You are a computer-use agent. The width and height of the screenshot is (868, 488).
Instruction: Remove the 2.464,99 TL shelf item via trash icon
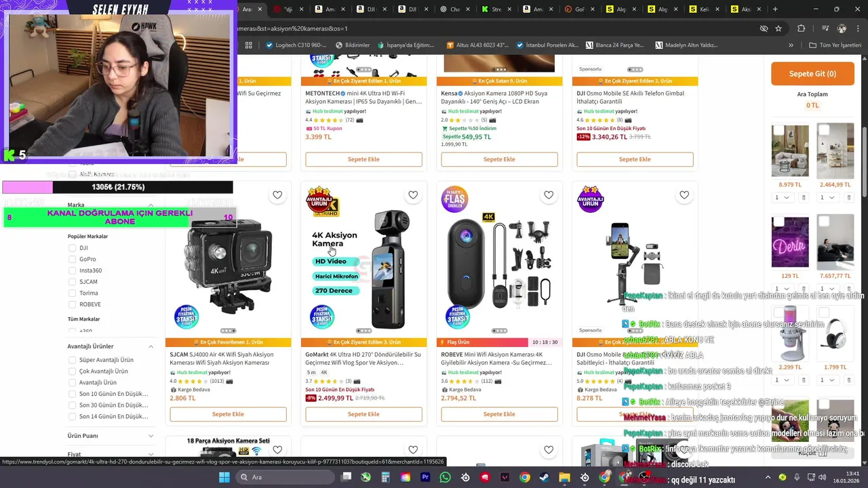pos(848,198)
